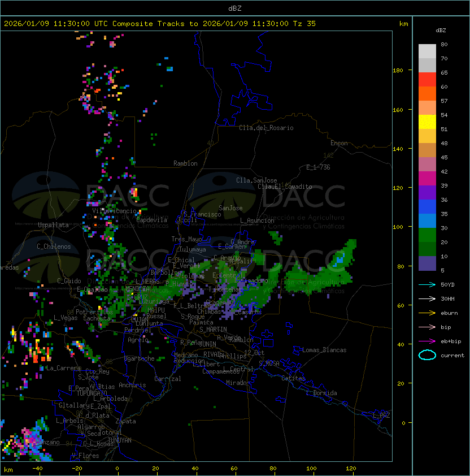The width and height of the screenshot is (470, 476).
Task: Click the 'Ramblon' place label on the map
Action: pyautogui.click(x=185, y=163)
